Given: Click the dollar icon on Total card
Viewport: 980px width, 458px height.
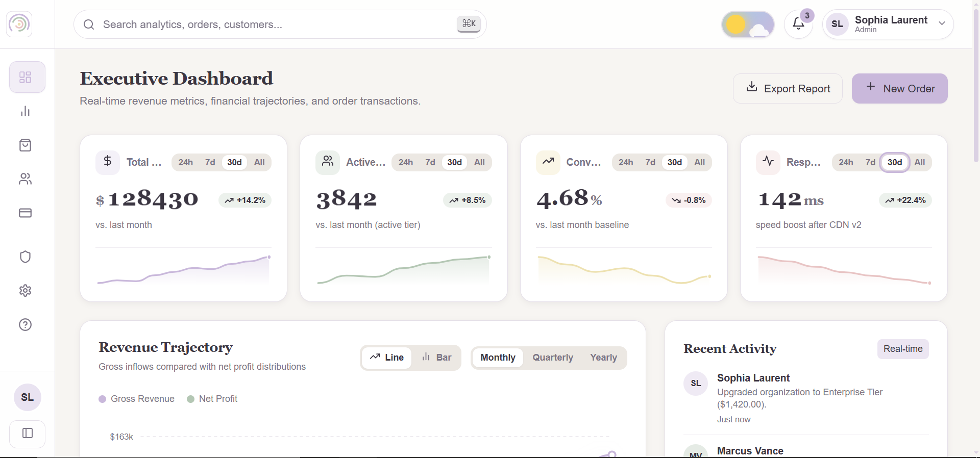Looking at the screenshot, I should point(108,162).
